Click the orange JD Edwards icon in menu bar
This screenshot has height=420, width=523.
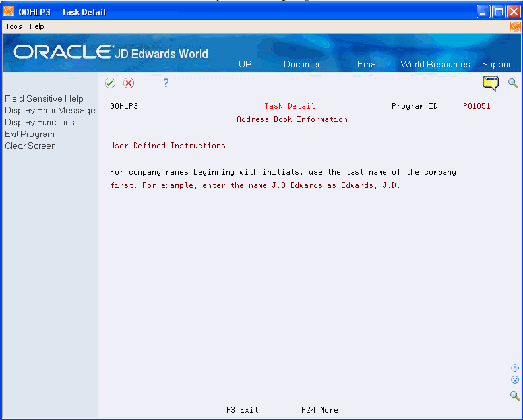coord(515,26)
